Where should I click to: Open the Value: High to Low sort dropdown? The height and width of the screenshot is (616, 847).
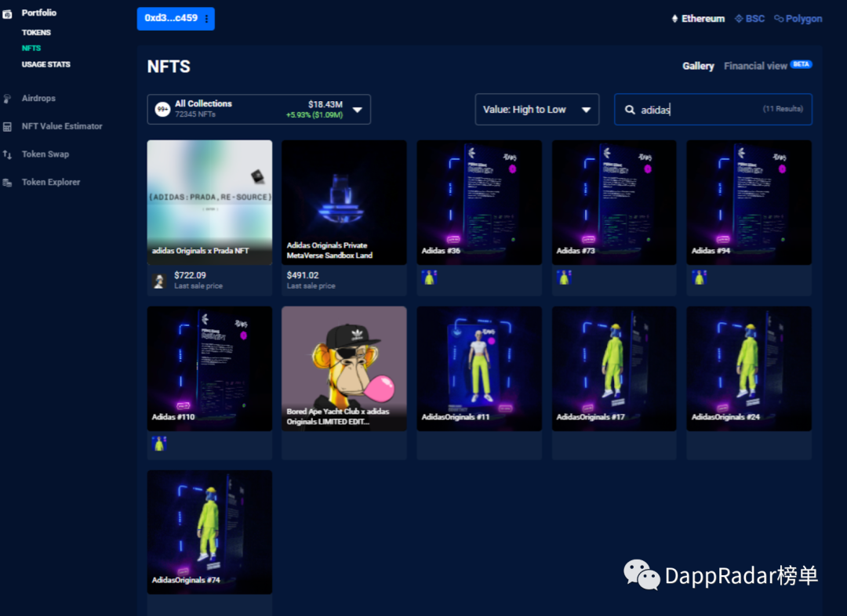coord(537,110)
